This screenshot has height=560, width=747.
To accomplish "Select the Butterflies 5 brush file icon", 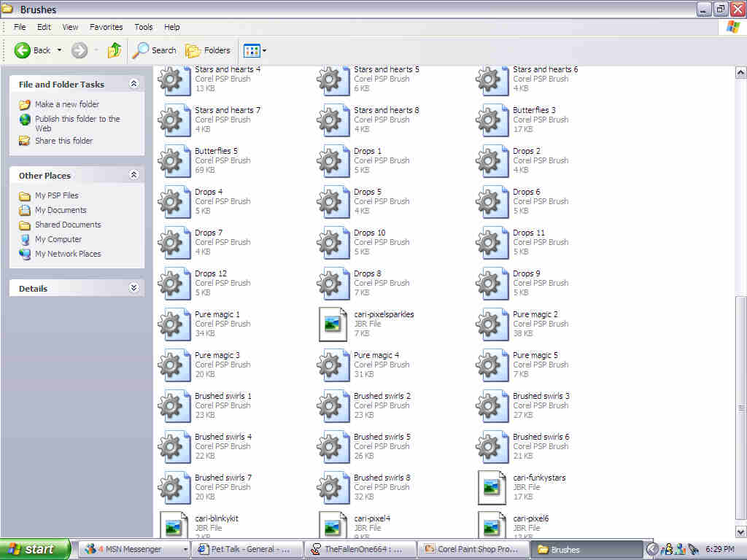I will 174,160.
